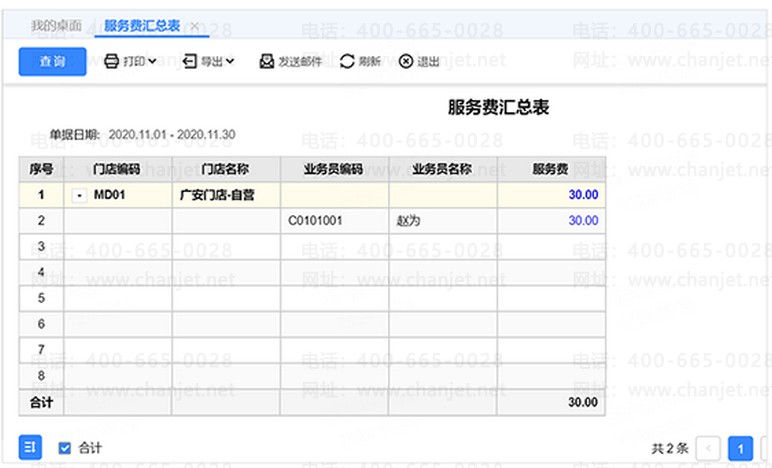Expand the 导出 dropdown arrow

coord(230,61)
